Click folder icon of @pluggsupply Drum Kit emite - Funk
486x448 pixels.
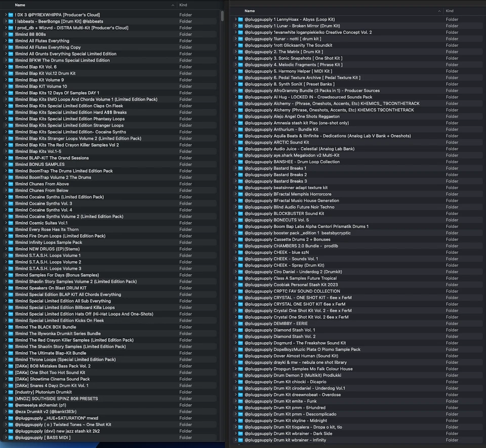pos(240,401)
